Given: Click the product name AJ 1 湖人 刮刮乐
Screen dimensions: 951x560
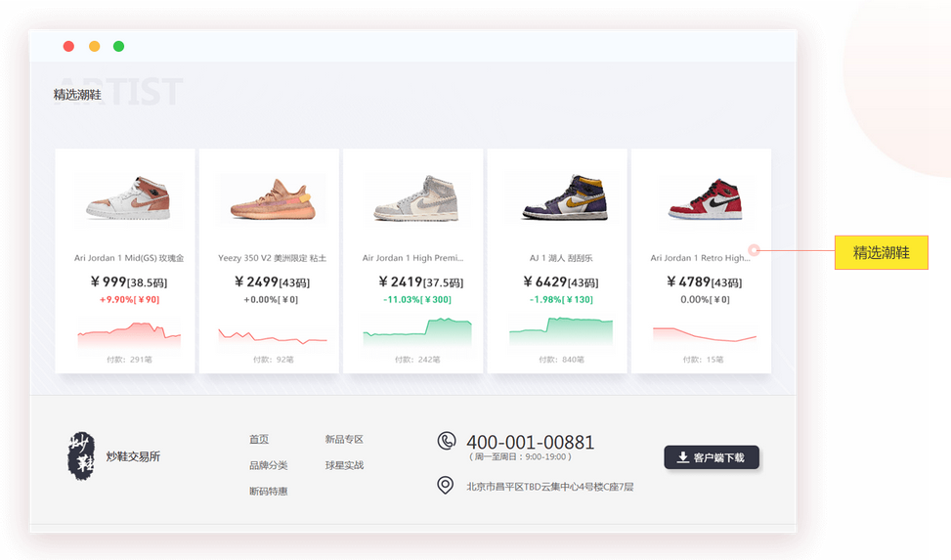Looking at the screenshot, I should [561, 258].
